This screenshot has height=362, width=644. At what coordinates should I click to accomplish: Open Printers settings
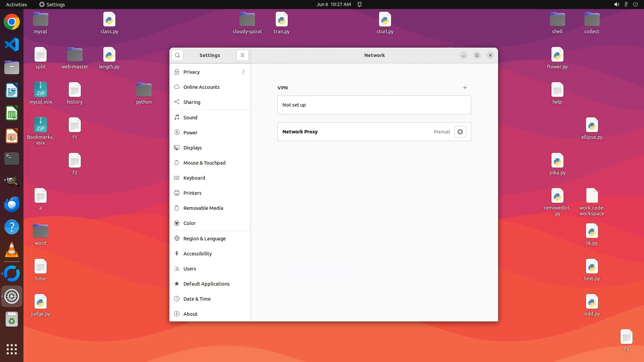pos(192,193)
